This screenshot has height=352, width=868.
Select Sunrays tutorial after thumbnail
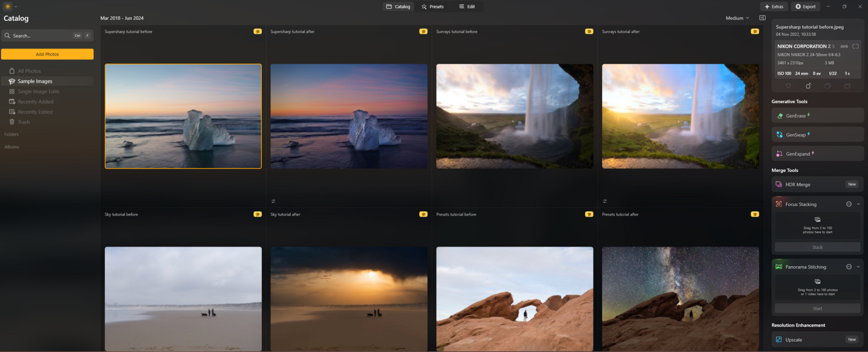click(x=680, y=116)
